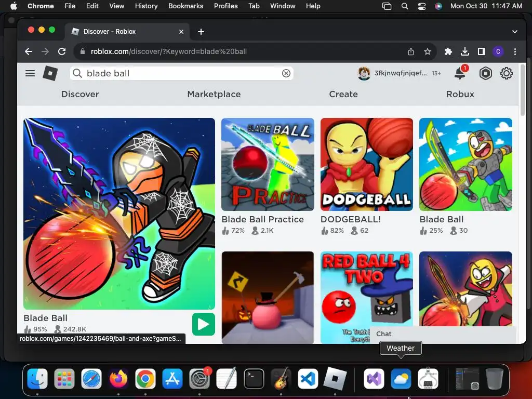Open the DODGEBALL thumbnail
This screenshot has width=532, height=399.
[x=367, y=165]
